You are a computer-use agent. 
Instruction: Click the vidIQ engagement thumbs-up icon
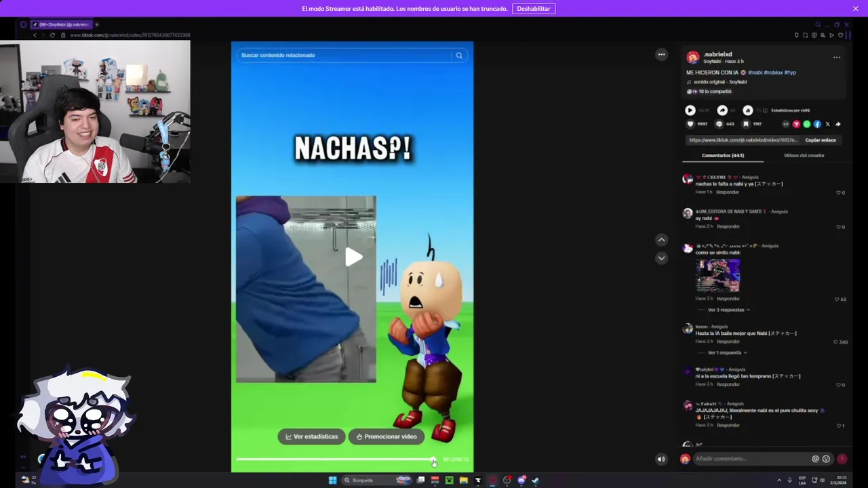coord(747,110)
